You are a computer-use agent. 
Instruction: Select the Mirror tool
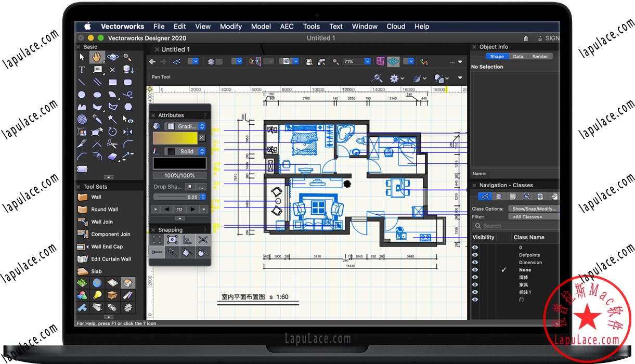point(127,132)
